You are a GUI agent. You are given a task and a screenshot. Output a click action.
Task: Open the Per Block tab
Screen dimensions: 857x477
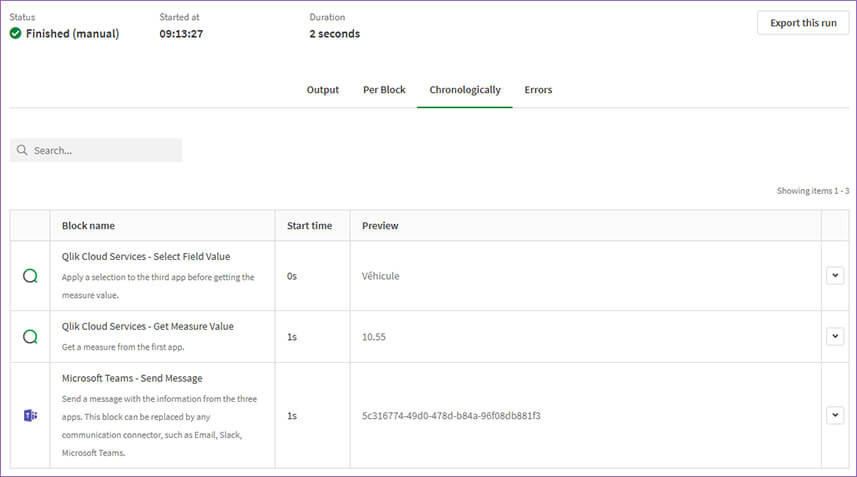(384, 90)
